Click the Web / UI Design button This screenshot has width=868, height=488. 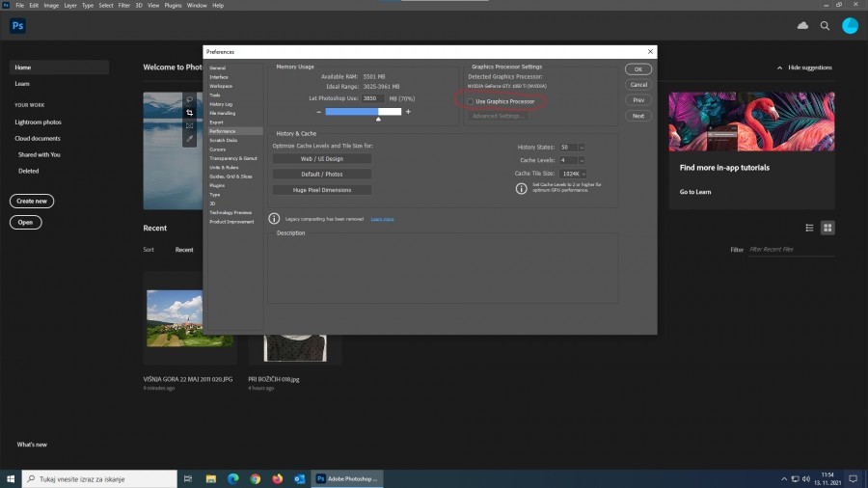click(x=321, y=158)
